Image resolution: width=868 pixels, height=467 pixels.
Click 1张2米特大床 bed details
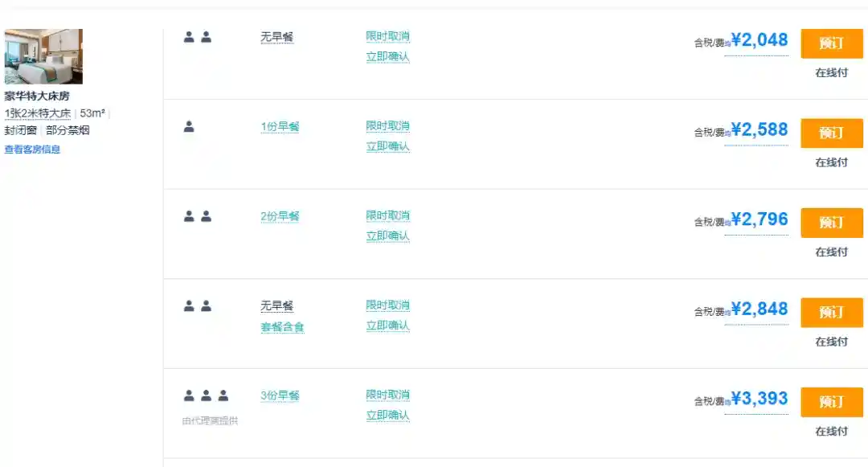38,113
